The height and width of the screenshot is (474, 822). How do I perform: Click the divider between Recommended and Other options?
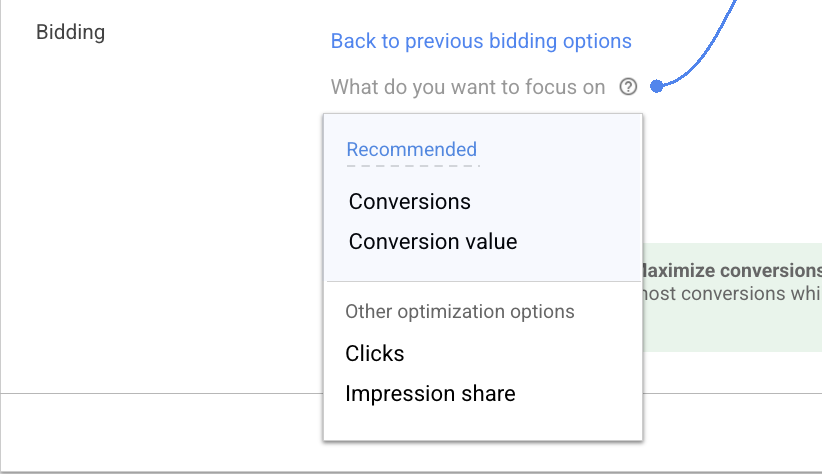(483, 282)
